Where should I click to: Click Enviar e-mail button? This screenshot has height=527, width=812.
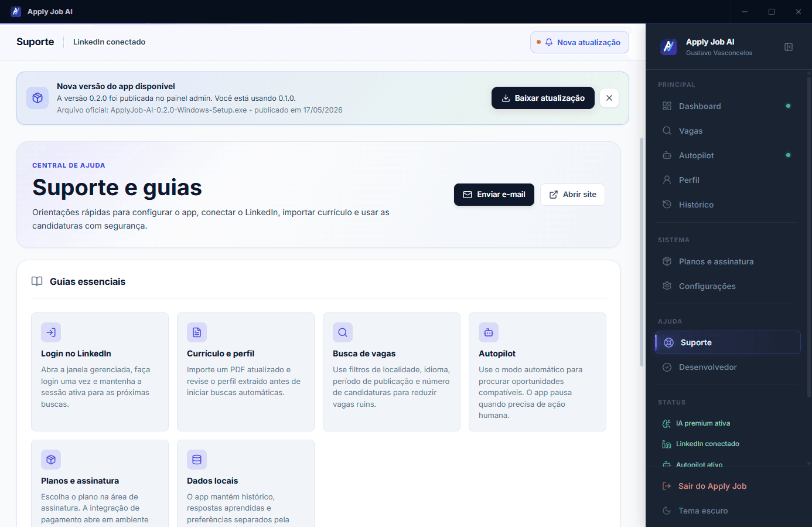click(494, 195)
